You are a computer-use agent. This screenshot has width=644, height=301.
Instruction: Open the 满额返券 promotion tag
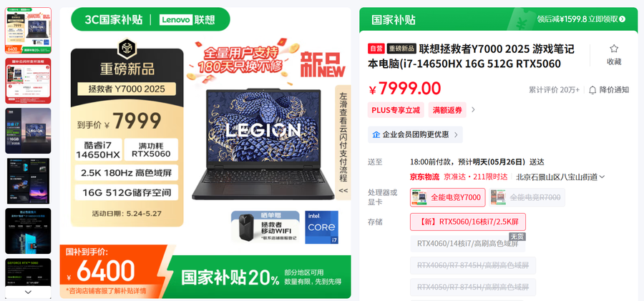(x=447, y=110)
